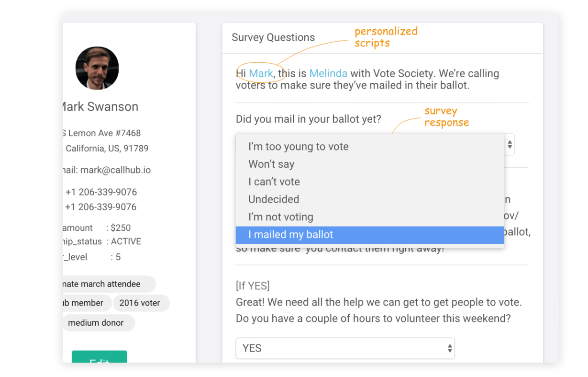The width and height of the screenshot is (588, 377).
Task: Click the Survey Questions panel header
Action: pyautogui.click(x=382, y=38)
